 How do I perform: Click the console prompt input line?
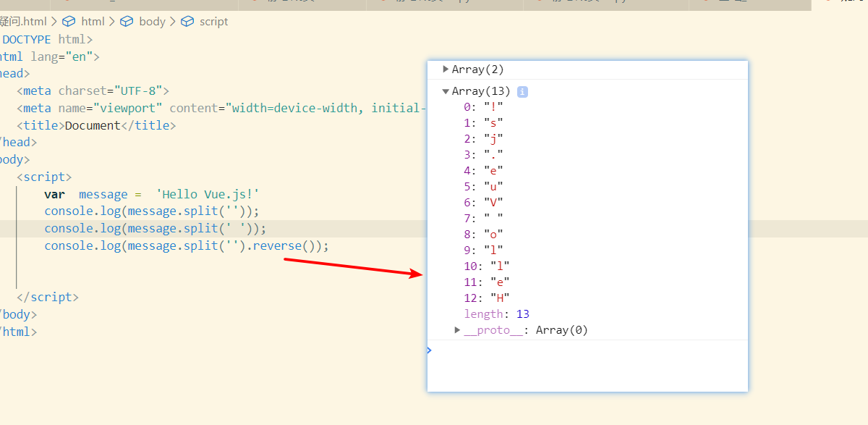click(x=587, y=350)
